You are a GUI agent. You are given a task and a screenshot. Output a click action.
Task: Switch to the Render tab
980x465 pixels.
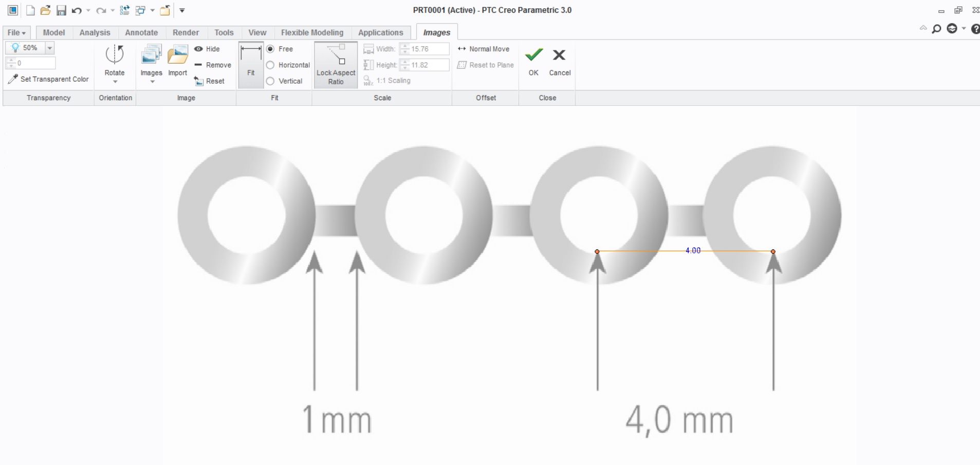tap(186, 32)
